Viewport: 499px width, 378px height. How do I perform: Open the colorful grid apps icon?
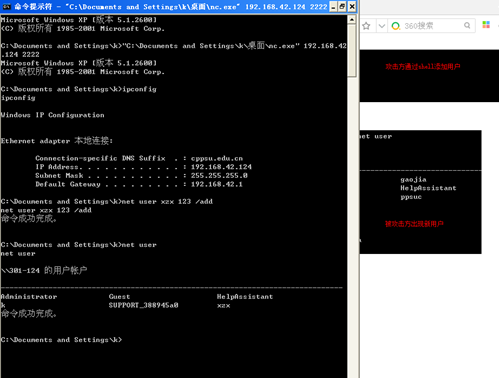[x=486, y=25]
